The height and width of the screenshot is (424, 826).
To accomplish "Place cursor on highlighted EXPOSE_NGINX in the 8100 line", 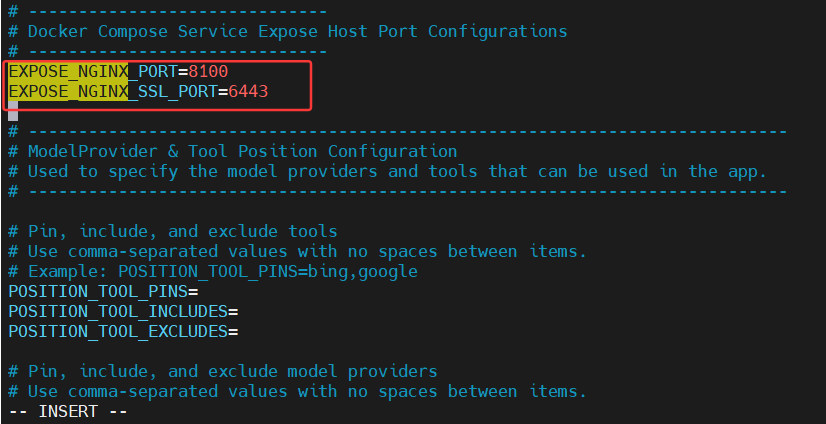I will pyautogui.click(x=68, y=72).
